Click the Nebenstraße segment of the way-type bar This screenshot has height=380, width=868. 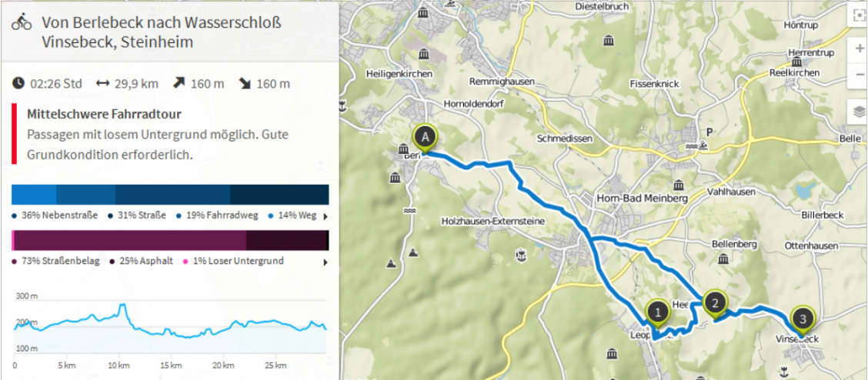(x=35, y=194)
